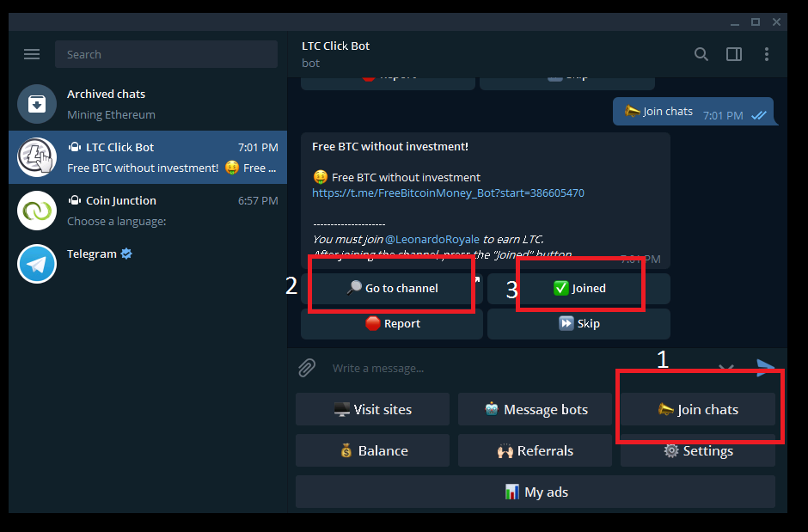Send the message with the arrow icon
Screen dimensions: 808x532
765,368
